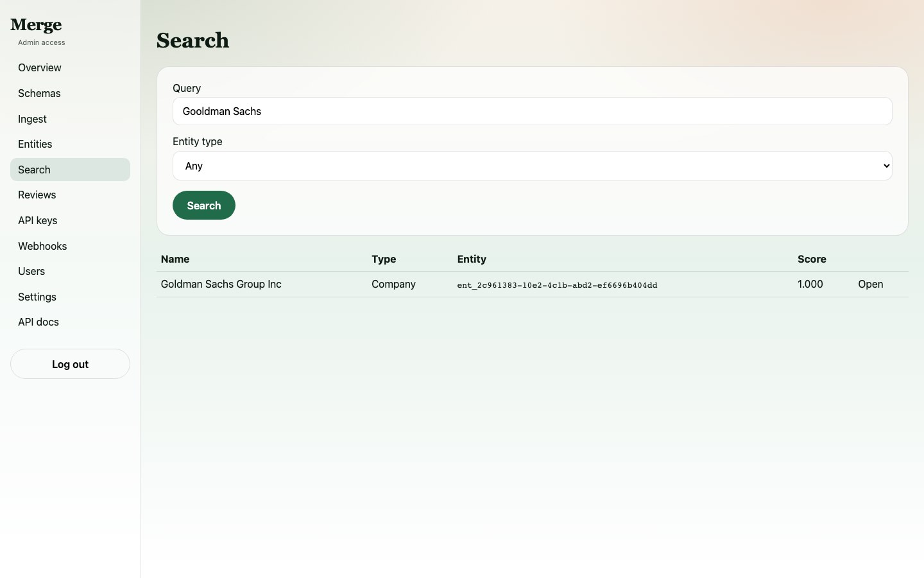
Task: Open the Overview page in sidebar
Action: tap(70, 68)
